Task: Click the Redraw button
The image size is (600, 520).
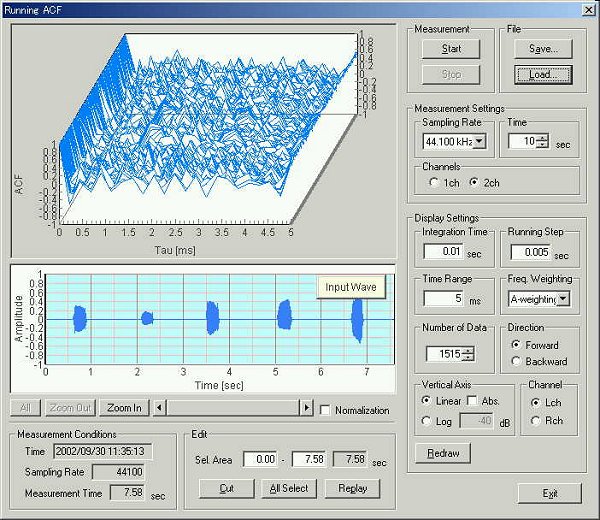Action: tap(441, 454)
